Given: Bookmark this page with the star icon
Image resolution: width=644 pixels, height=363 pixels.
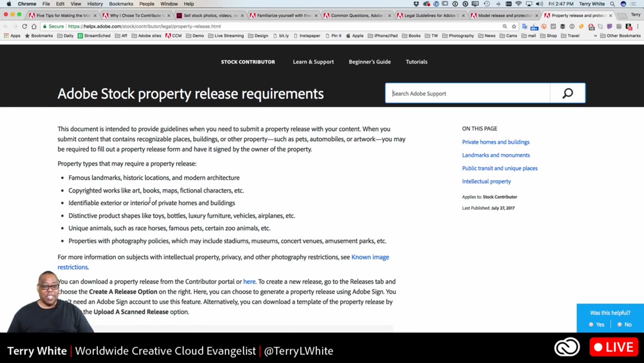Looking at the screenshot, I should (514, 26).
